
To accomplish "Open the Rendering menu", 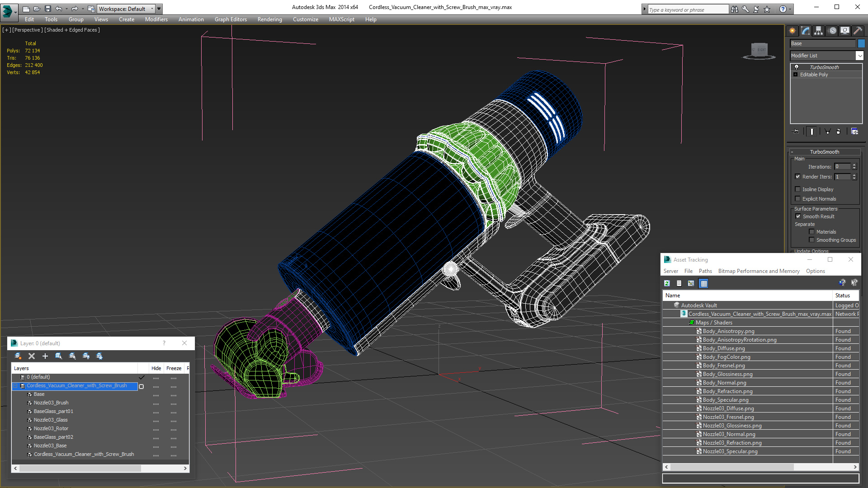I will 269,19.
